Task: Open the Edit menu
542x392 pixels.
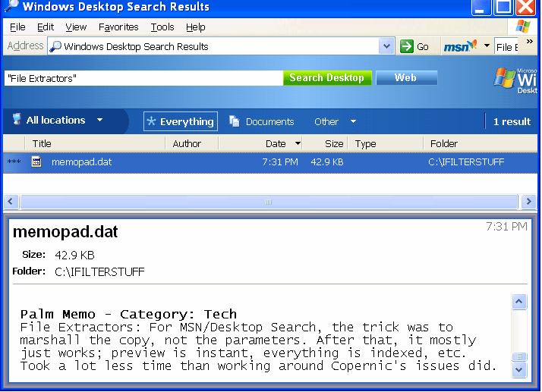Action: coord(46,27)
